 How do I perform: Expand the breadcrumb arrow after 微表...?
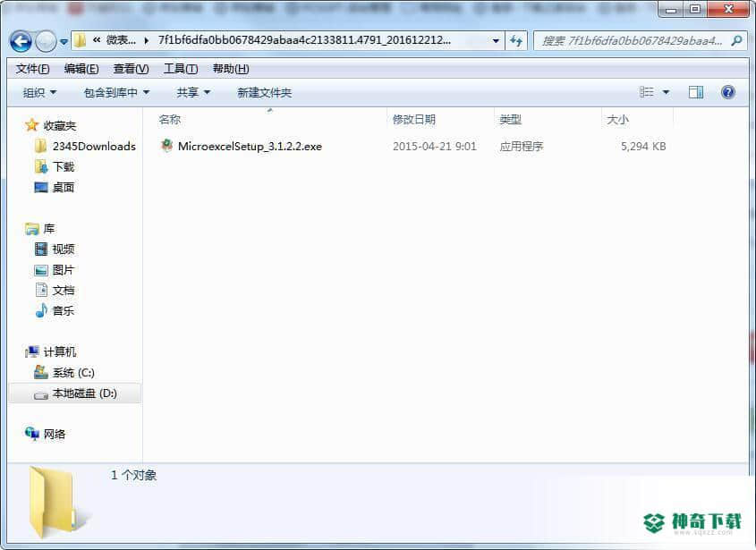click(x=146, y=41)
